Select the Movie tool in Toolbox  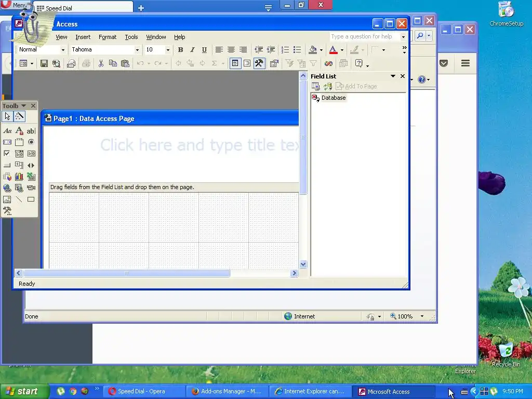pyautogui.click(x=31, y=188)
